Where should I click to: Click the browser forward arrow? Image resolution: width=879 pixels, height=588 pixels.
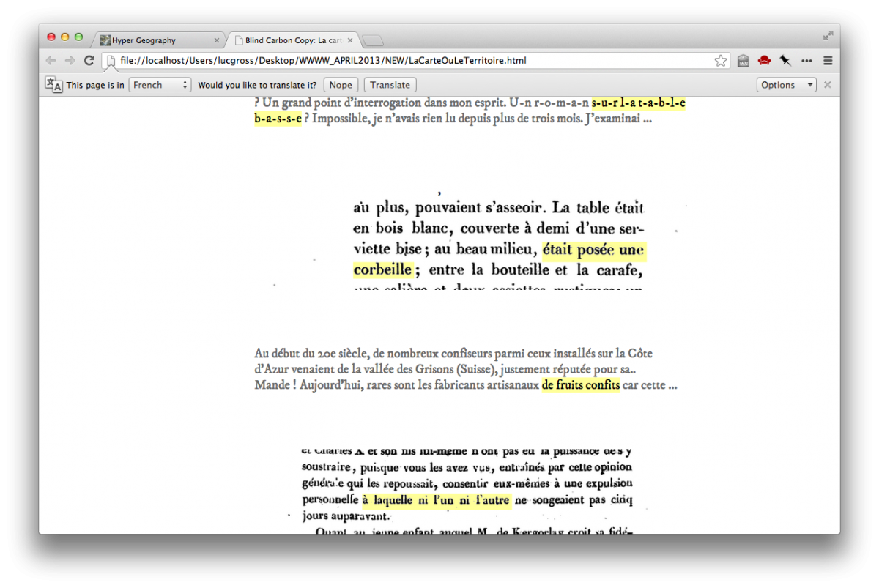[70, 61]
